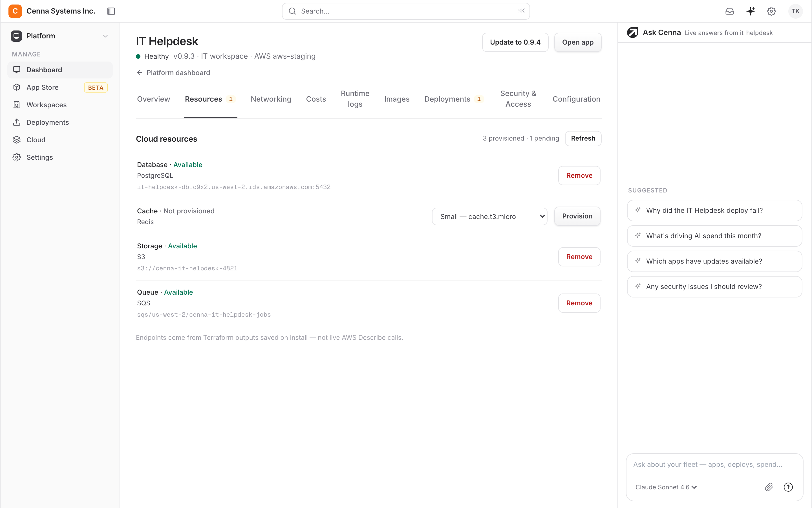Image resolution: width=812 pixels, height=508 pixels.
Task: Click the Dashboard monitor icon in sidebar
Action: point(16,70)
